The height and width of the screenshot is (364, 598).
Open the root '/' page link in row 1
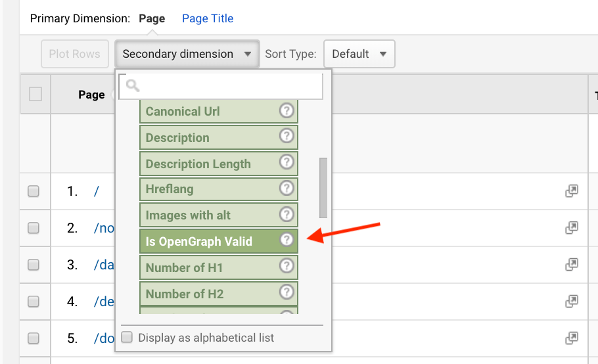(x=97, y=191)
